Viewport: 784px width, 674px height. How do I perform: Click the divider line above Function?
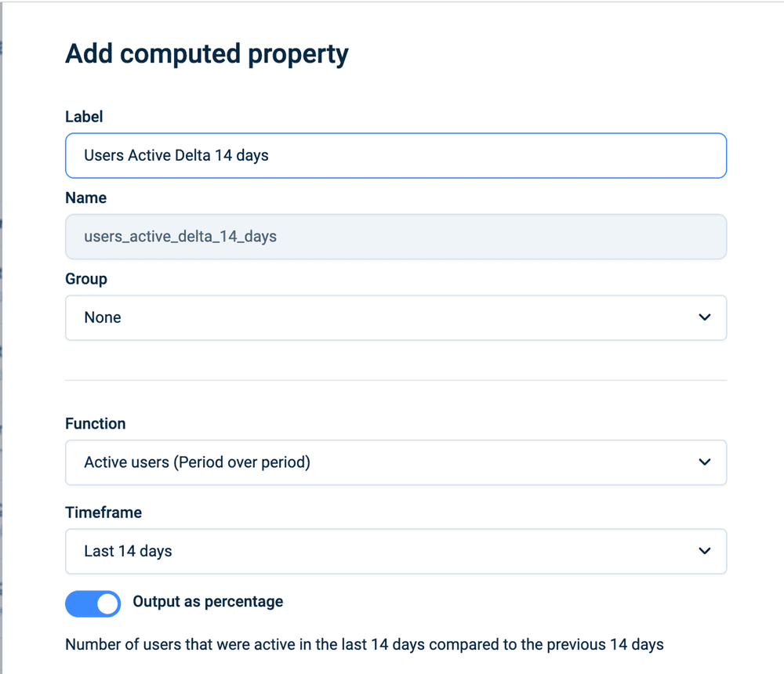coord(395,381)
